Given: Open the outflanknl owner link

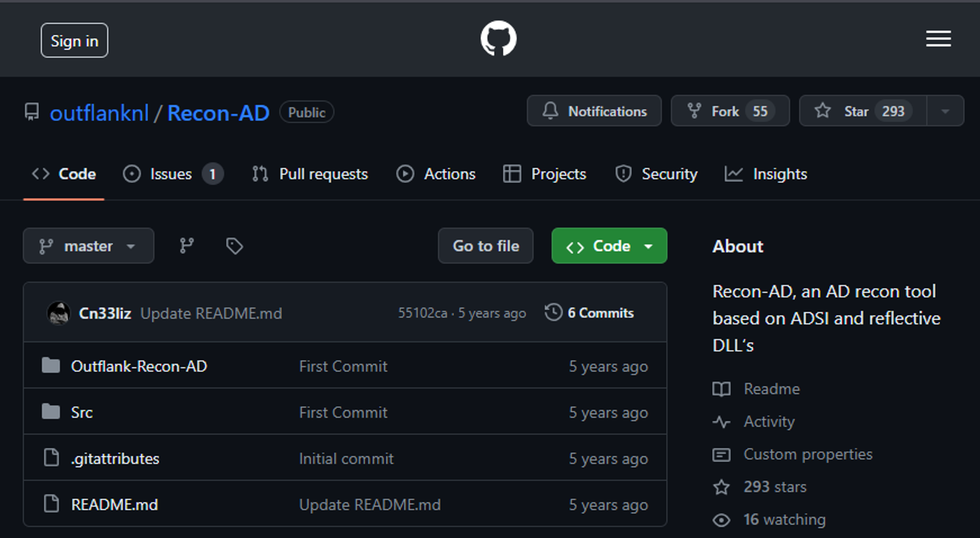Looking at the screenshot, I should tap(99, 113).
